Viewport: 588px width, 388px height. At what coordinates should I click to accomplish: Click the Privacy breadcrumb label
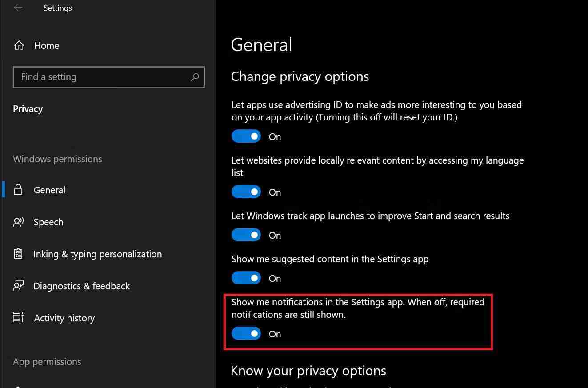[28, 108]
